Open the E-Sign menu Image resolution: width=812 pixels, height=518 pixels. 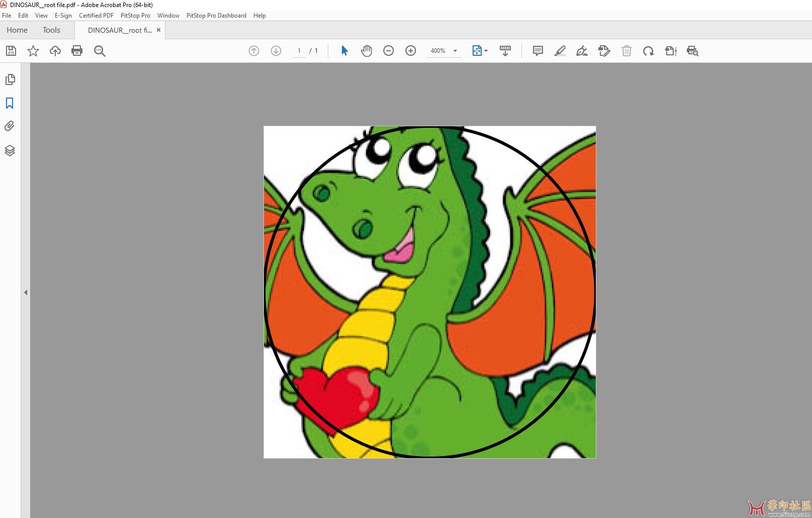point(63,16)
